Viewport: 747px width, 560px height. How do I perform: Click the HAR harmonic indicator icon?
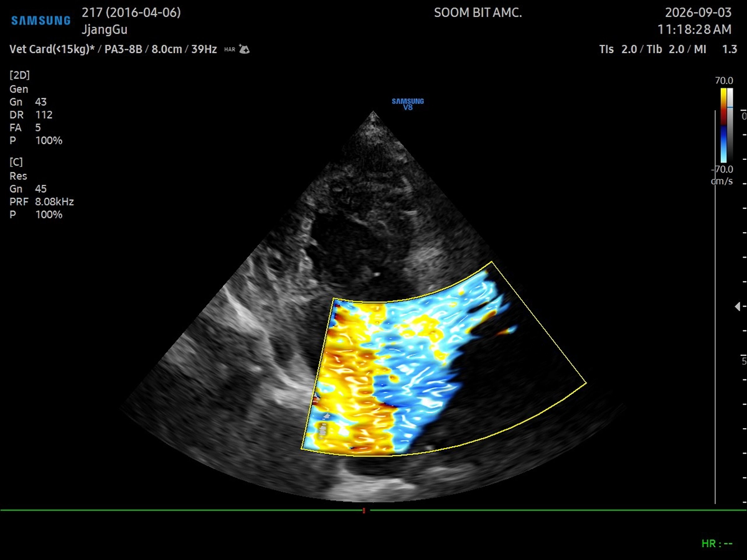tap(230, 49)
